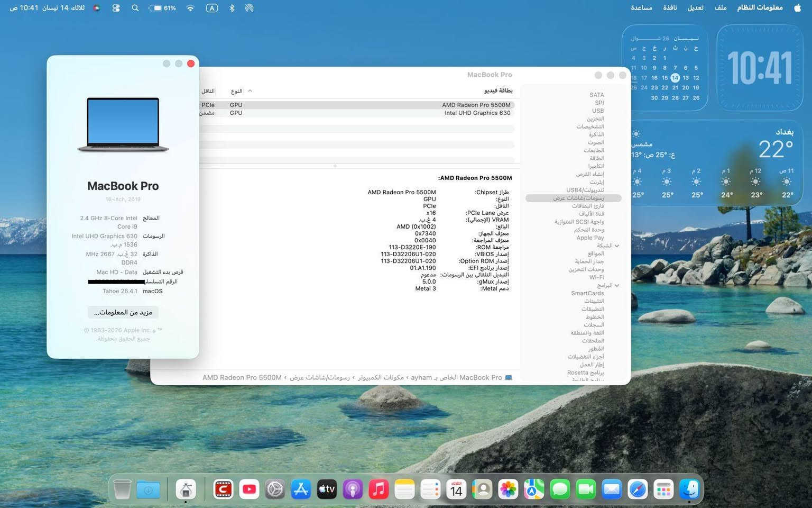Launch FaceTime from the Dock
812x508 pixels.
[586, 489]
